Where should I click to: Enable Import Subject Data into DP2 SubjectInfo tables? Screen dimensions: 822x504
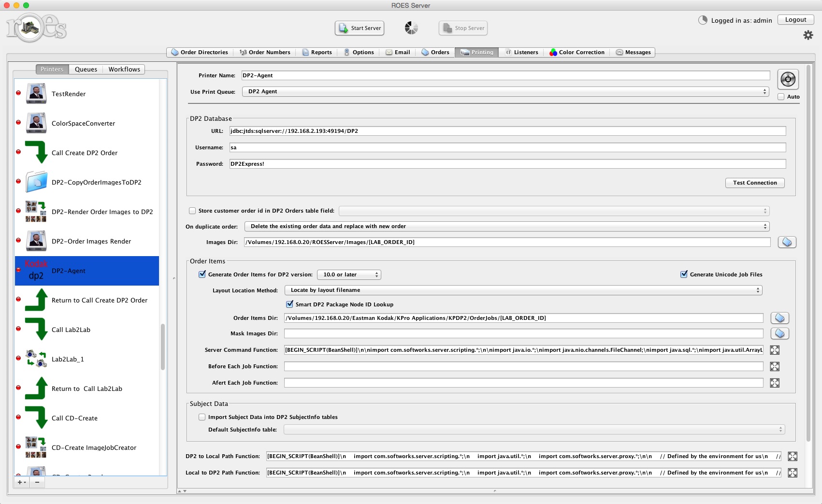point(202,417)
